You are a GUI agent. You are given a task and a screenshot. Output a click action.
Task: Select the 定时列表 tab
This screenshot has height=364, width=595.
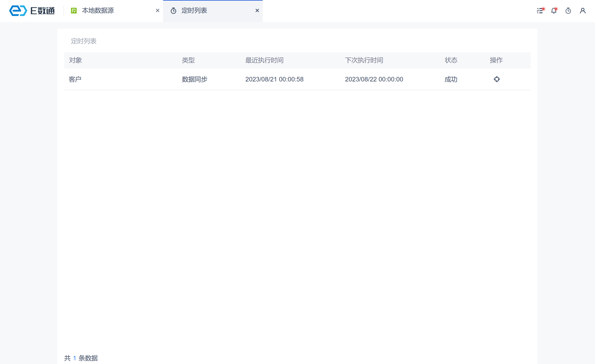click(x=194, y=11)
